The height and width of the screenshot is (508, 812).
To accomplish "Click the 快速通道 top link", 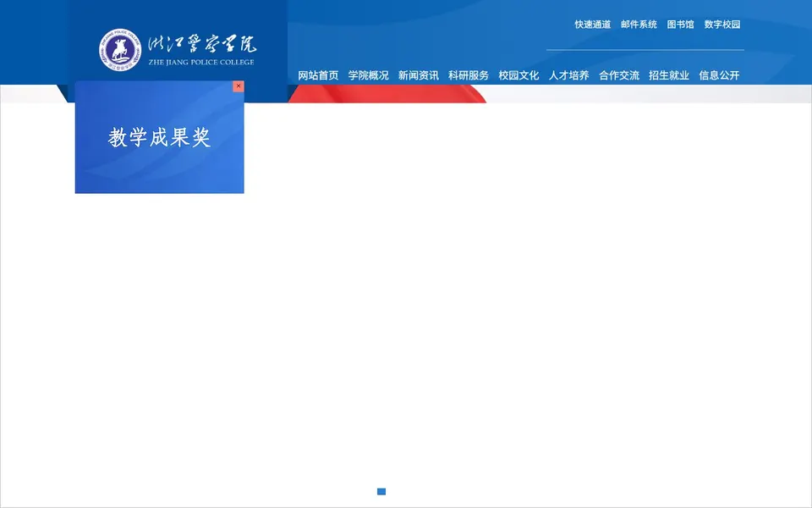I will 592,25.
